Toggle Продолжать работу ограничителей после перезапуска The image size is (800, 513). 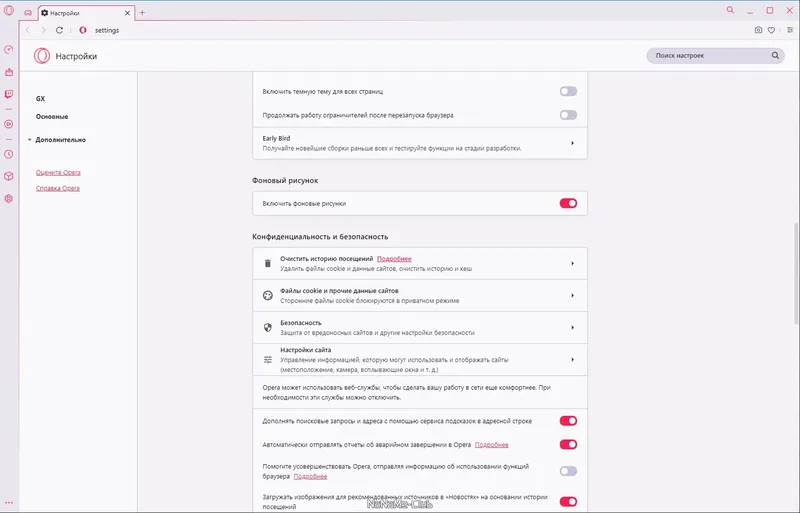568,115
